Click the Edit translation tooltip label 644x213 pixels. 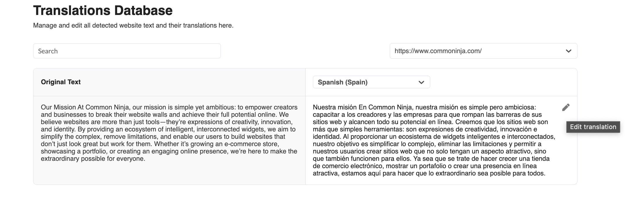point(593,127)
